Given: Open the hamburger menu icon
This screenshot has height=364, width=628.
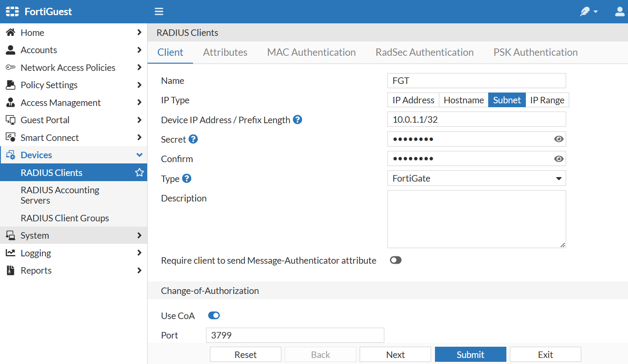Looking at the screenshot, I should [159, 11].
